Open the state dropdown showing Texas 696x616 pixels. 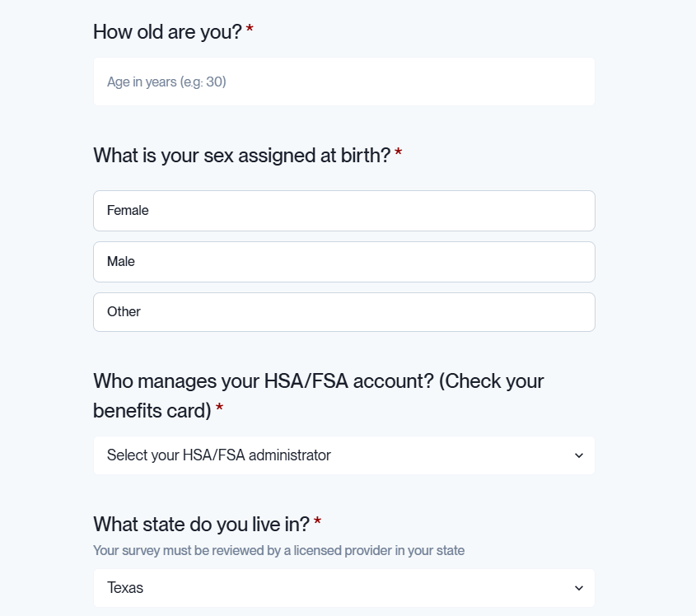pos(343,588)
